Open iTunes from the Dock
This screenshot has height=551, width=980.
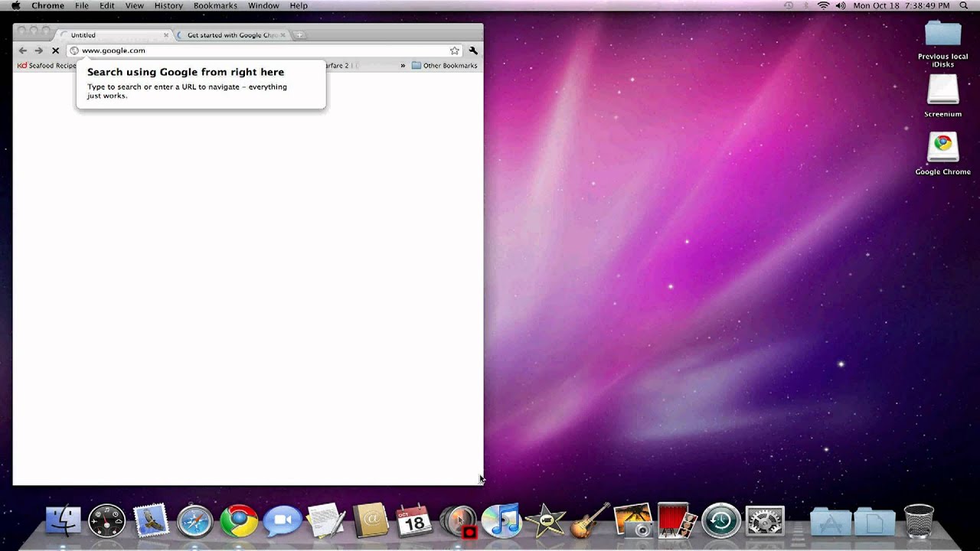(x=501, y=520)
